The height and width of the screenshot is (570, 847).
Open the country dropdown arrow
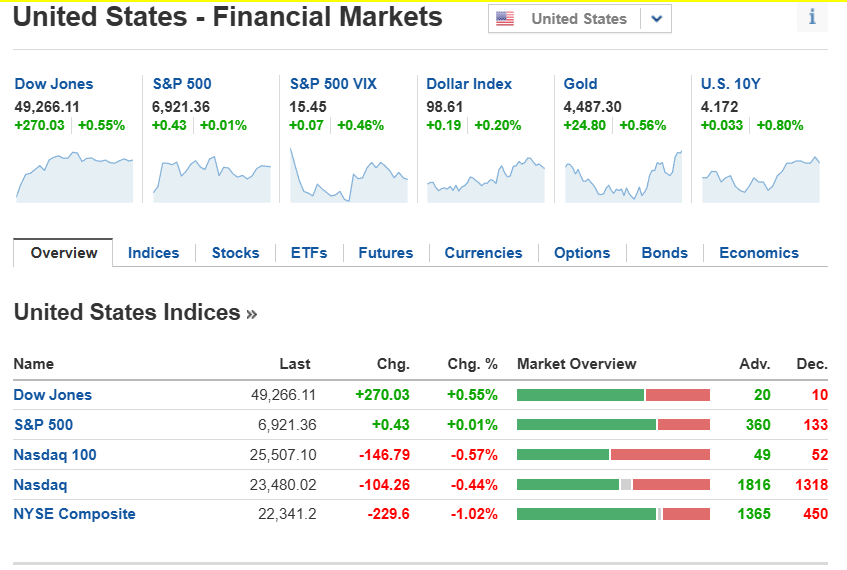[655, 19]
